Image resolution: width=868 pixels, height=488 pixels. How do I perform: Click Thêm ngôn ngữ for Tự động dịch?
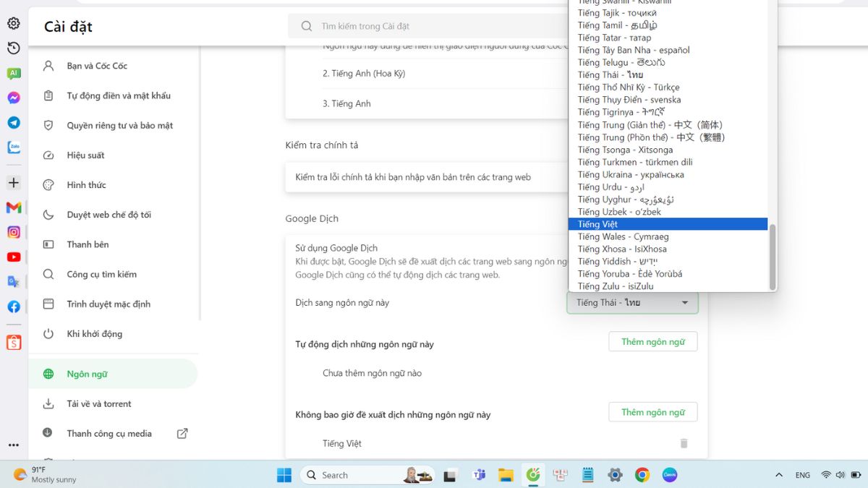[653, 342]
